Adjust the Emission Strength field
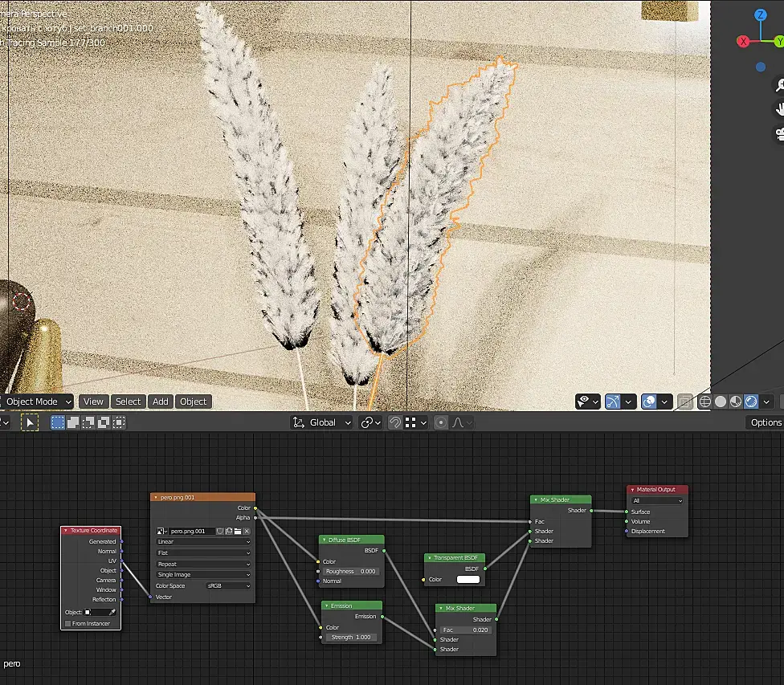Viewport: 784px width, 685px height. (x=351, y=638)
